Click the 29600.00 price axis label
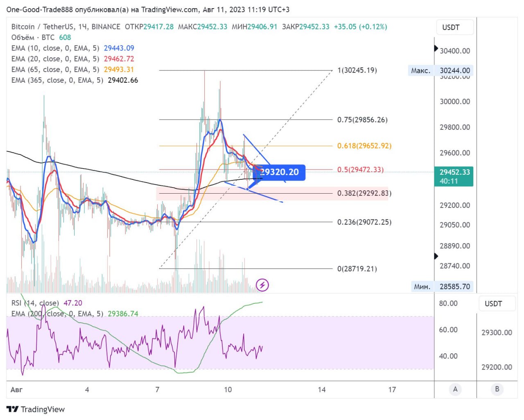This screenshot has height=420, width=524. (455, 153)
